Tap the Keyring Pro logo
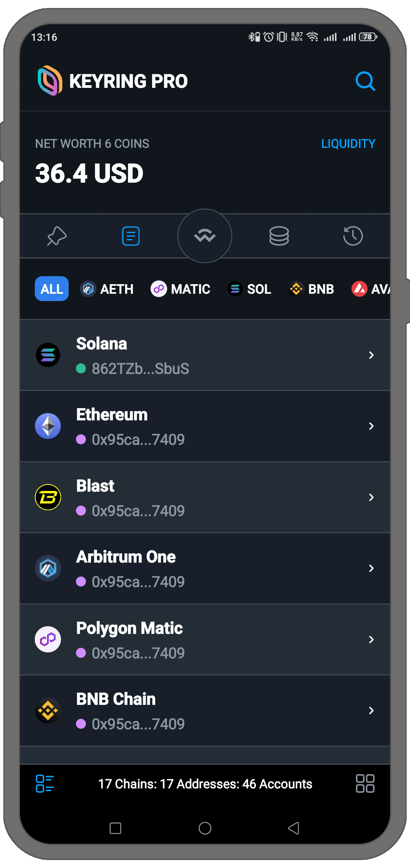 50,81
